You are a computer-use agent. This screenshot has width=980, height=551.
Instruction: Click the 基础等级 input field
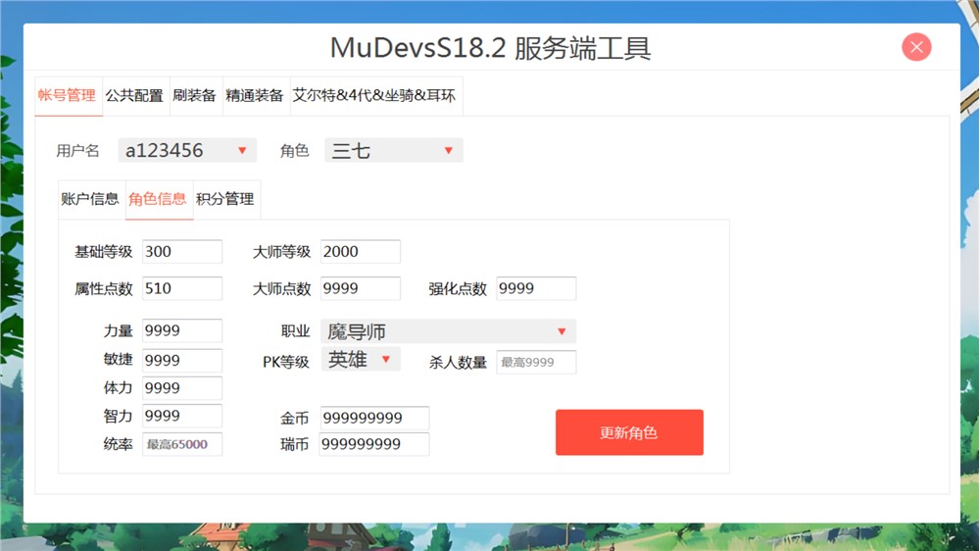tap(182, 252)
